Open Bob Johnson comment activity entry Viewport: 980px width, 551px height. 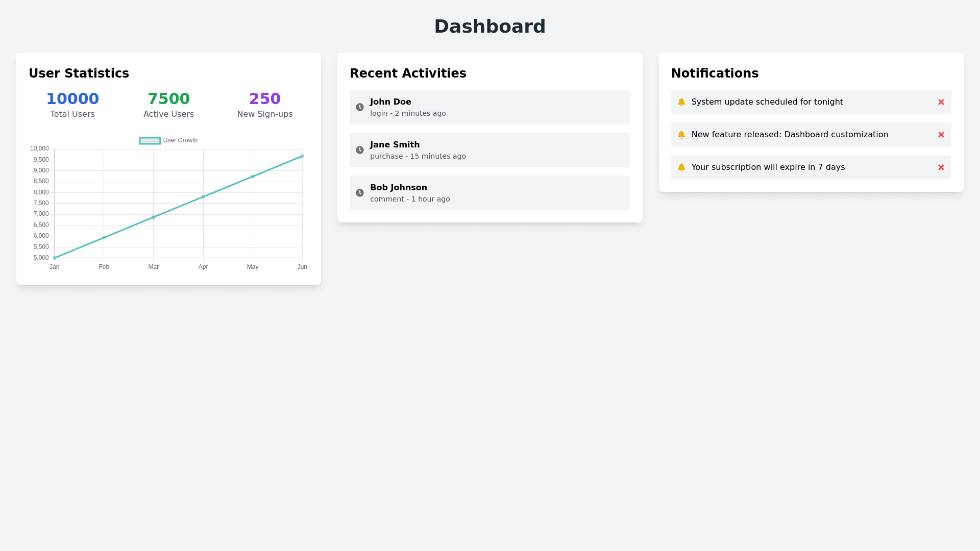(489, 193)
